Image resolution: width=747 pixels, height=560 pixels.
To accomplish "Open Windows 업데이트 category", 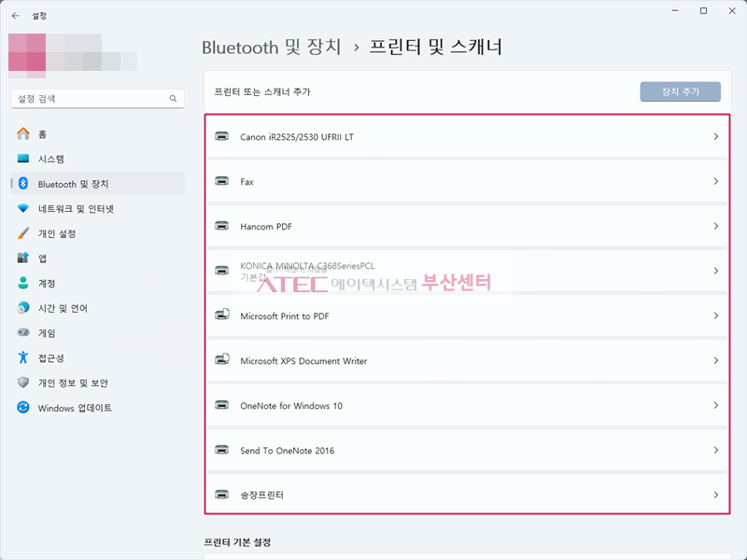I will point(98,408).
